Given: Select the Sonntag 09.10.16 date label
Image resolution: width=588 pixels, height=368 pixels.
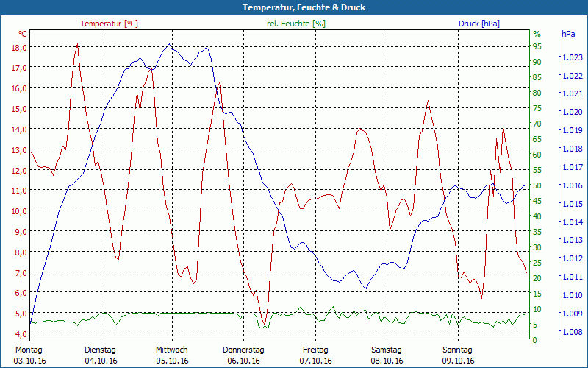Looking at the screenshot, I should click(x=458, y=355).
